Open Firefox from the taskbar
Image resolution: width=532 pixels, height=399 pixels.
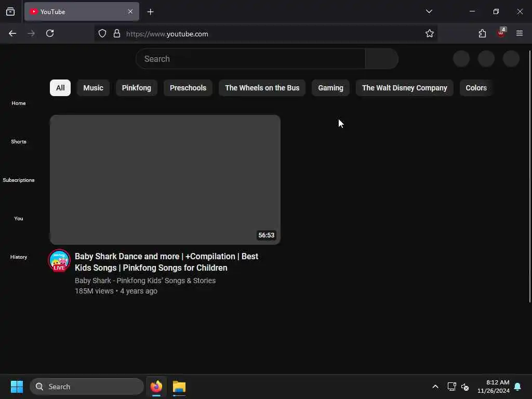[156, 387]
